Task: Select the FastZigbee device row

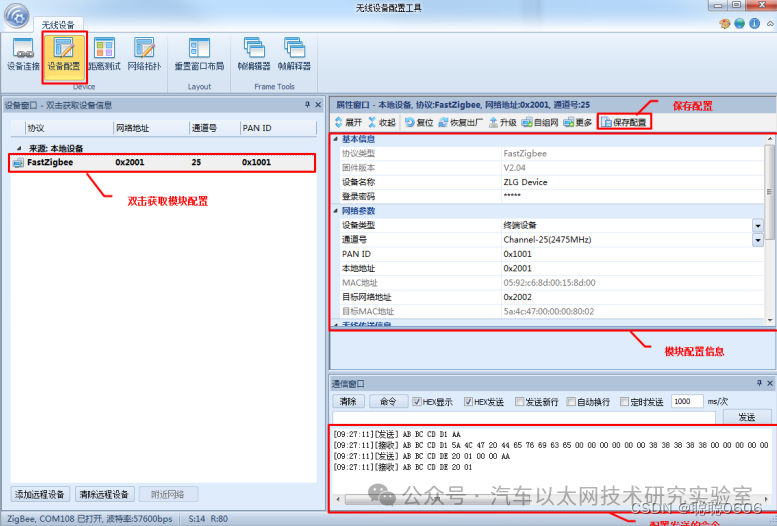Action: pos(162,163)
